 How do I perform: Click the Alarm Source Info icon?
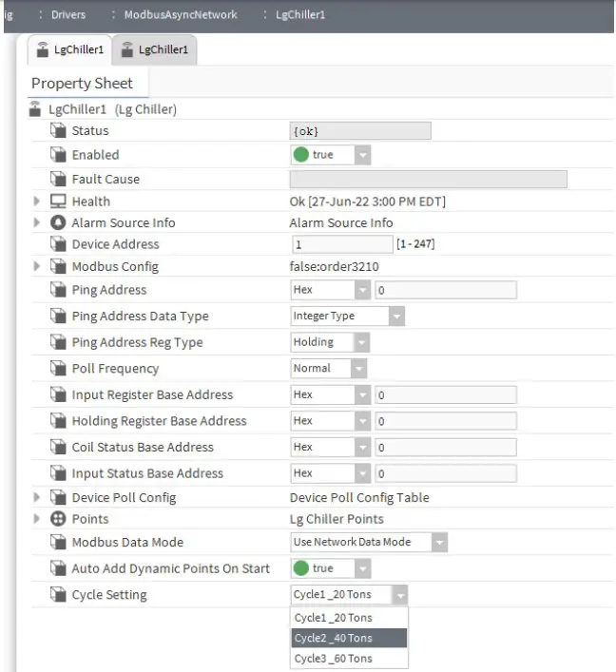click(58, 223)
